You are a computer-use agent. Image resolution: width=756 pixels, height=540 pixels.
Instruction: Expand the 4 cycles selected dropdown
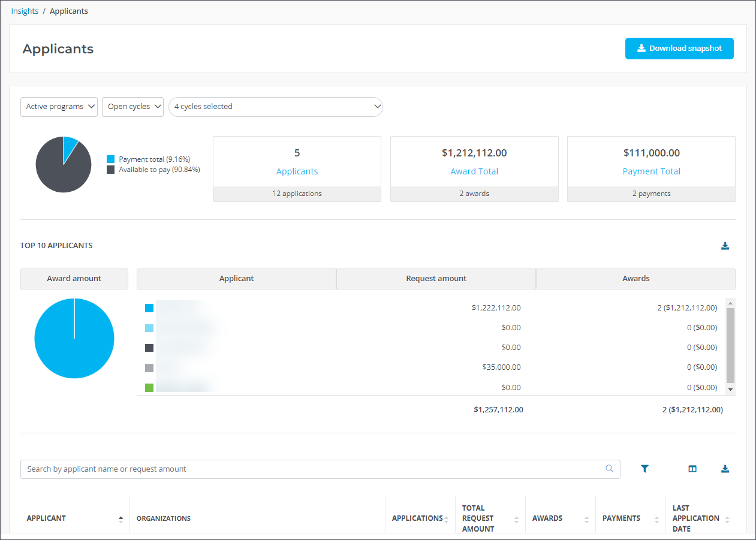[276, 107]
